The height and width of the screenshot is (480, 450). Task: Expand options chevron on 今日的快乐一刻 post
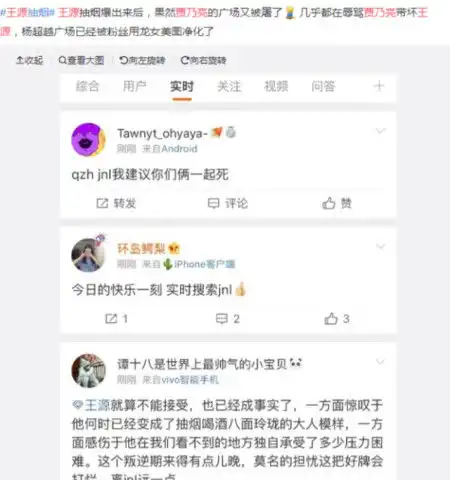coord(380,246)
